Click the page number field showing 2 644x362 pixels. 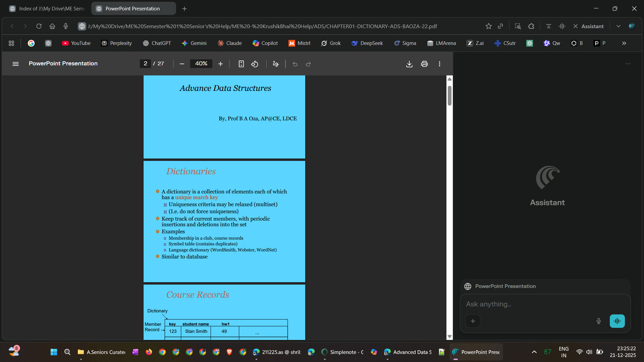click(145, 64)
